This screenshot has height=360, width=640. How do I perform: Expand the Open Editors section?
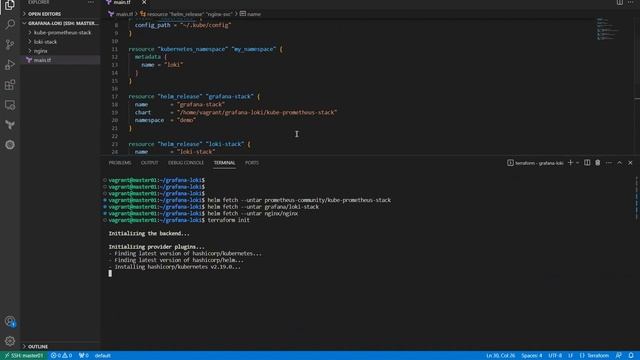pyautogui.click(x=60, y=14)
